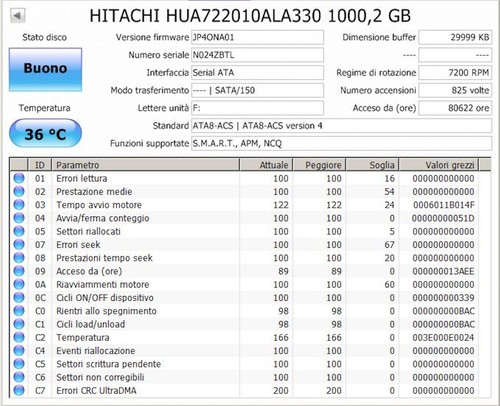Select the serial number field N024ZBTL
Image resolution: width=500 pixels, height=406 pixels.
[x=257, y=55]
